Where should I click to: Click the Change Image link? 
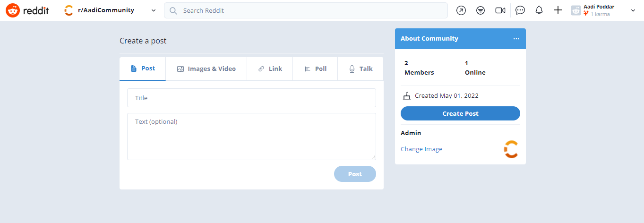[x=421, y=149]
